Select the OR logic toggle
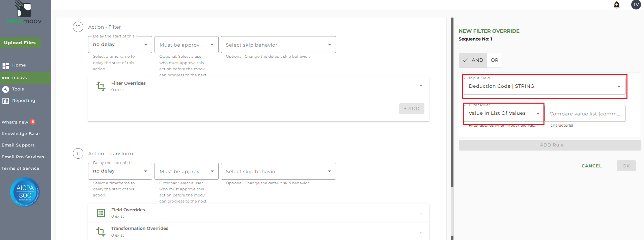Screen dimensions: 644x240 point(495,60)
